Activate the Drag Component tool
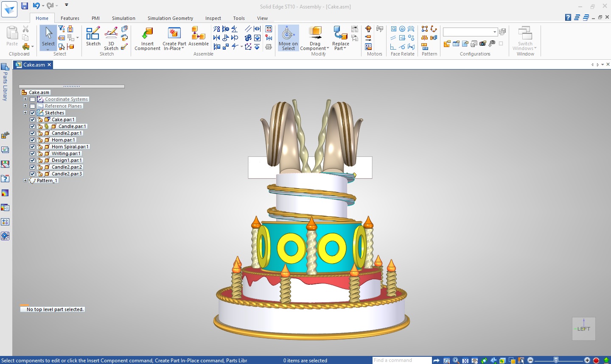Screen dimensions: 611x364 315,34
